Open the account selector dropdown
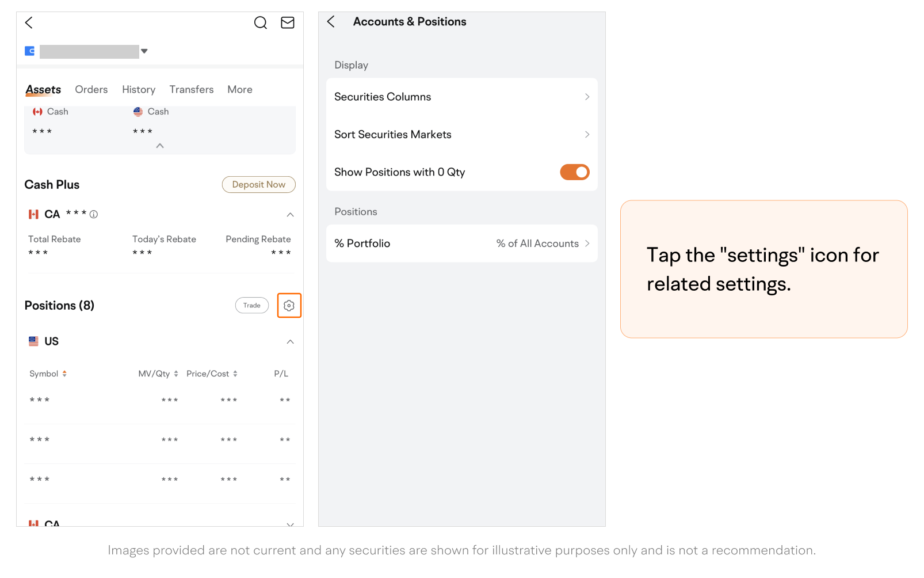 [144, 51]
